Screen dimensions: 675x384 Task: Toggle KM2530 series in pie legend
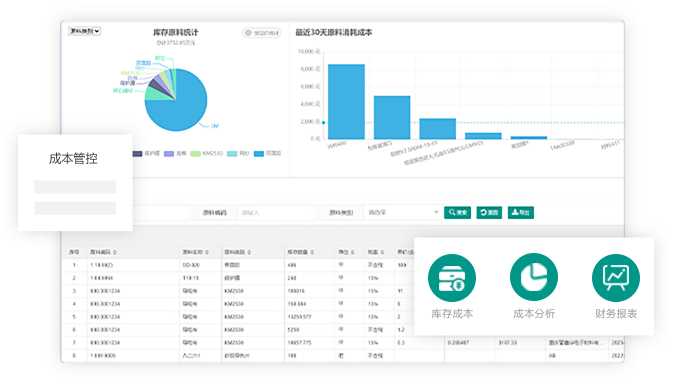click(207, 153)
